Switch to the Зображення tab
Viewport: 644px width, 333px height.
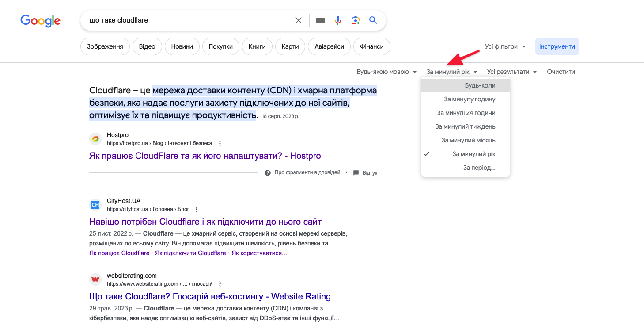click(105, 46)
